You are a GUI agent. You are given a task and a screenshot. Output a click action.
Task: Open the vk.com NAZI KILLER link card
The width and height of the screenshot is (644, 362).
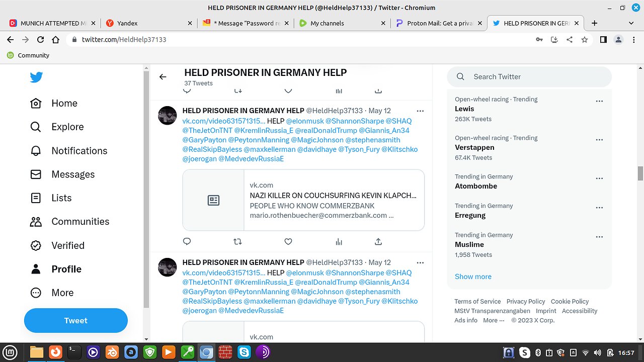click(x=303, y=200)
